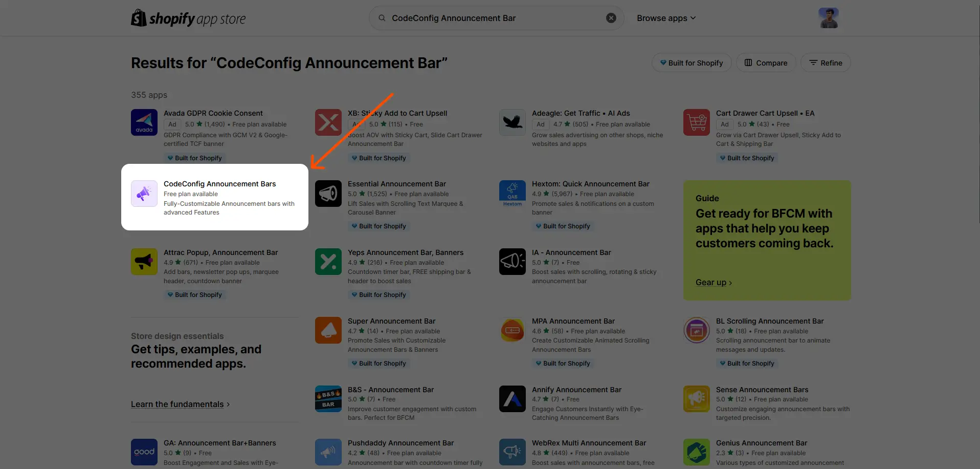Open the Hextom Quick Announcement Bar icon

[513, 194]
